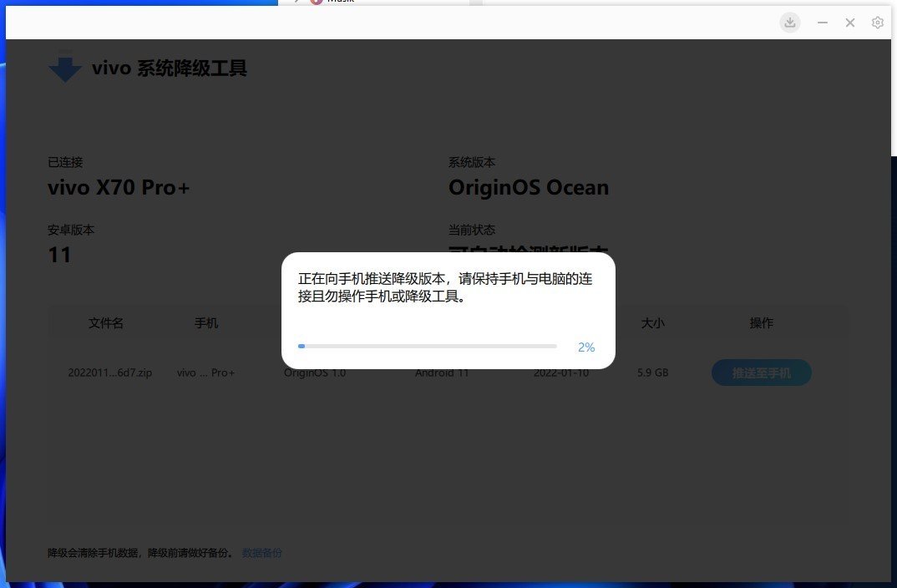
Task: Click the OriginOS 1.0 table cell
Action: [x=315, y=373]
